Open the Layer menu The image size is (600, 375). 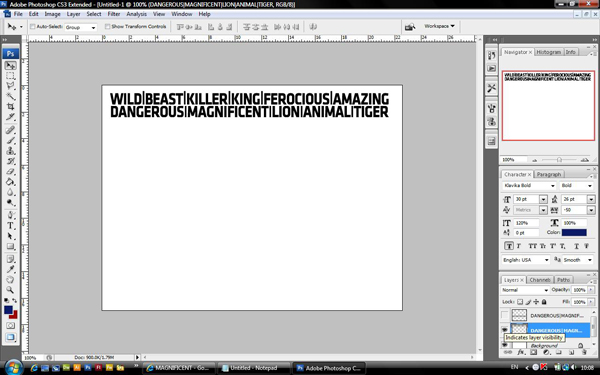(73, 14)
